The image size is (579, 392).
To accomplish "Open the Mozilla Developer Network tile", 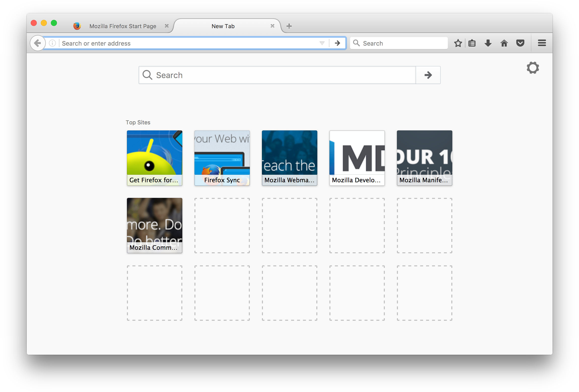I will click(357, 158).
